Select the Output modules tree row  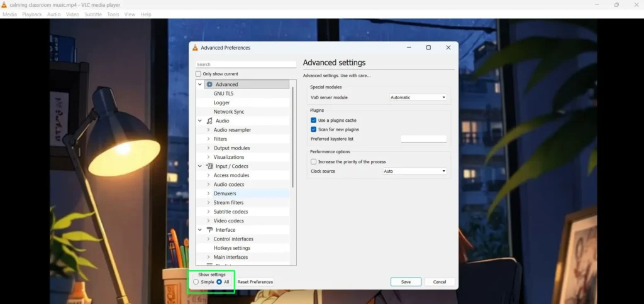(243, 148)
